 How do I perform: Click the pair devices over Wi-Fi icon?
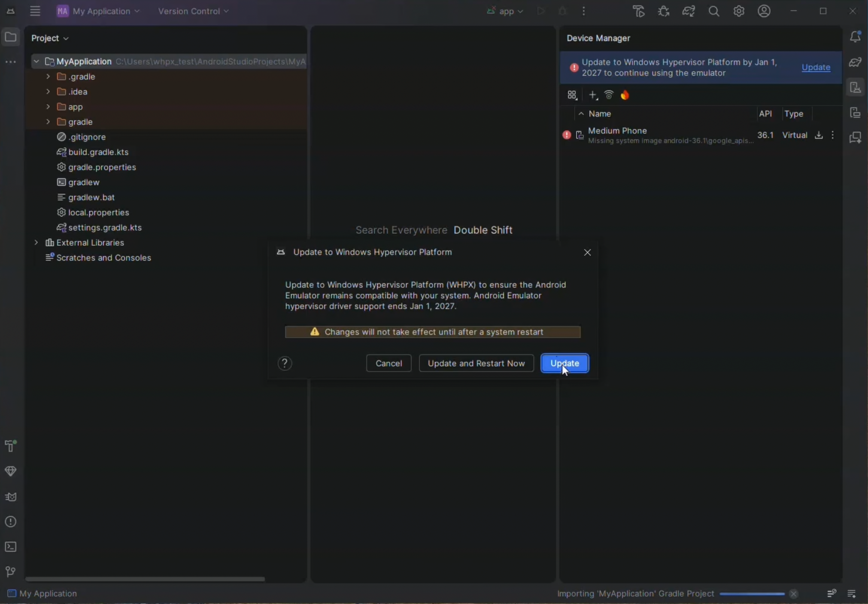609,95
